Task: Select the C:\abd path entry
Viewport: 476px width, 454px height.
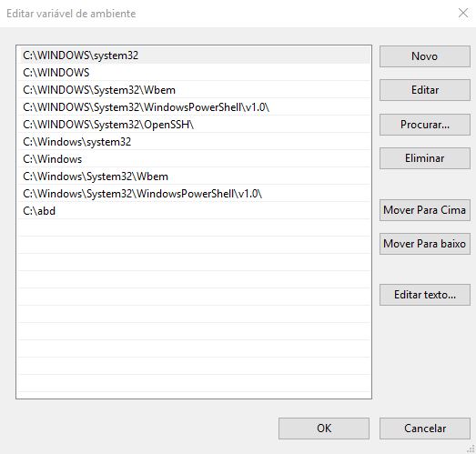Action: click(194, 211)
